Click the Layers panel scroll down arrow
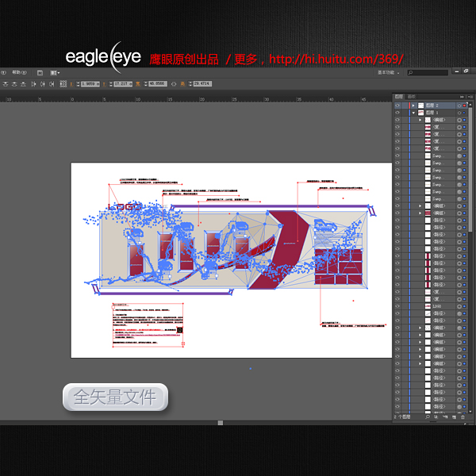476x476 pixels. click(470, 411)
